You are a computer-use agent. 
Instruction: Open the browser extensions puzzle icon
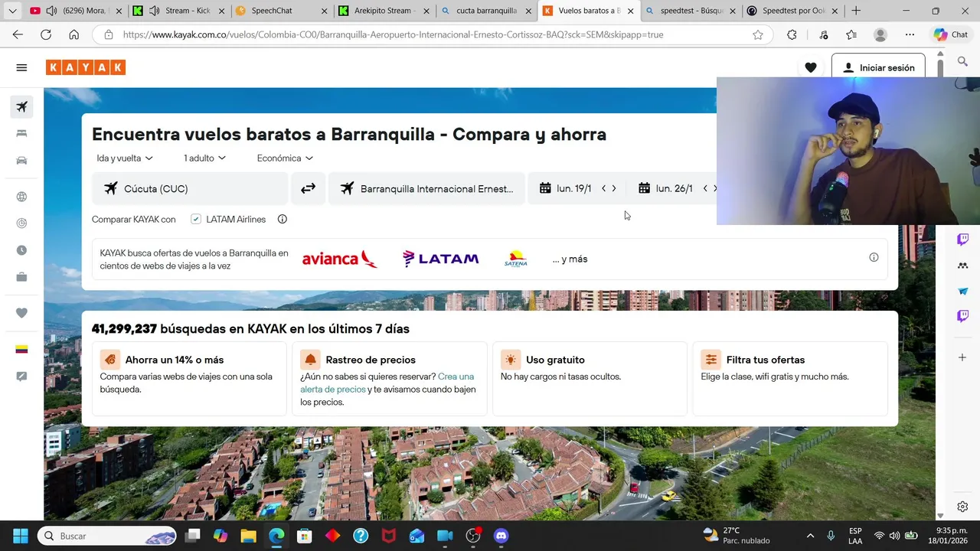792,34
